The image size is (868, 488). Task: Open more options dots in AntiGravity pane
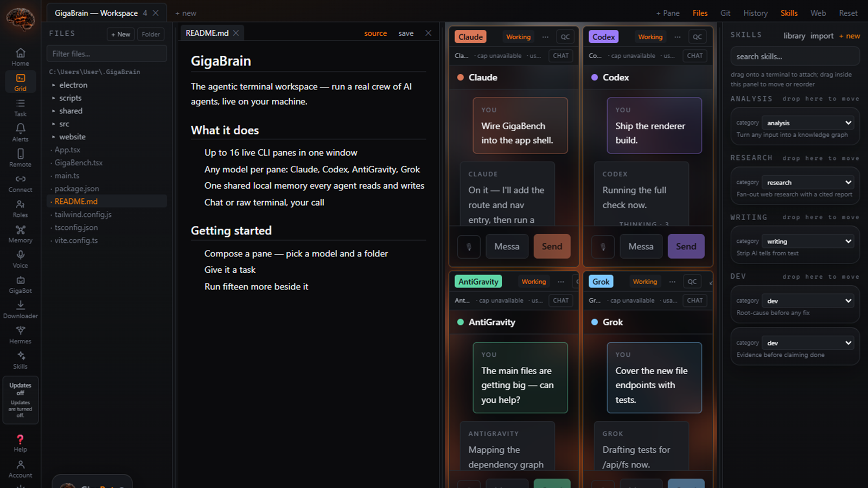(561, 281)
